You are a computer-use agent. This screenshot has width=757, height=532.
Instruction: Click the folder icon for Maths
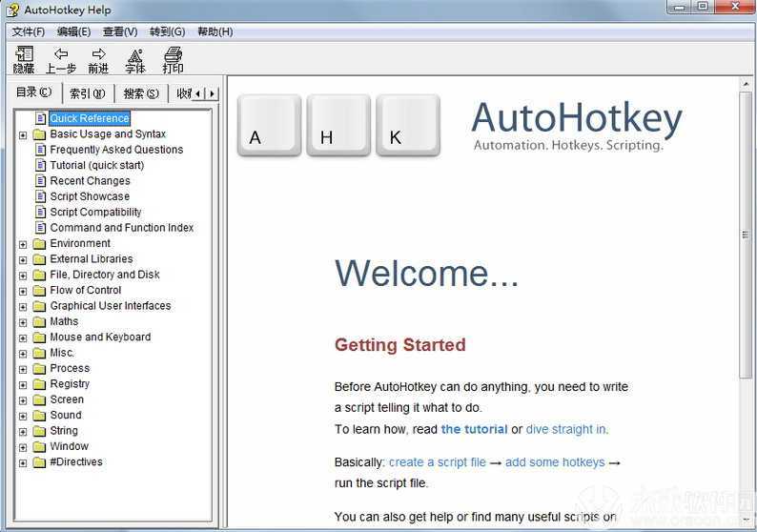(39, 322)
